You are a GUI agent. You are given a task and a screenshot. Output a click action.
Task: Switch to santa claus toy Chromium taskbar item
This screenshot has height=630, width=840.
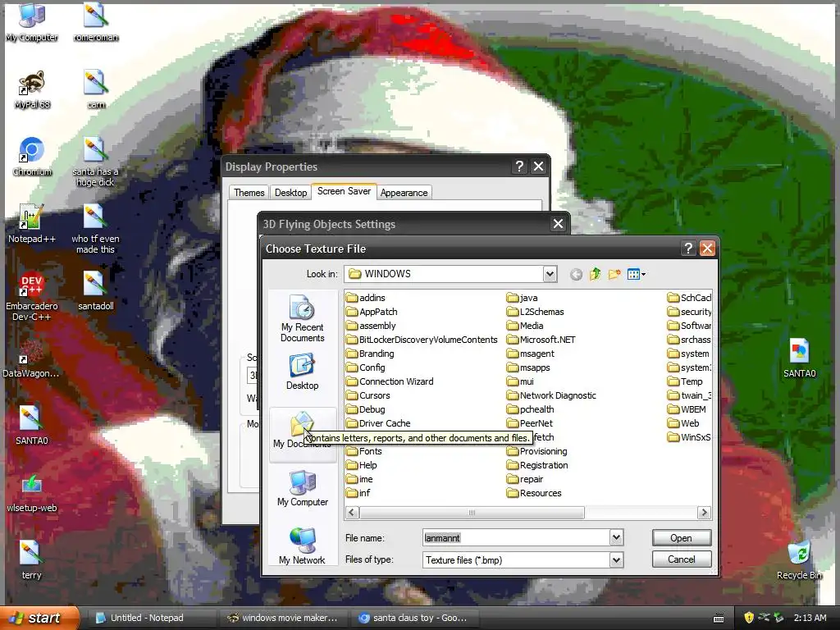click(414, 618)
